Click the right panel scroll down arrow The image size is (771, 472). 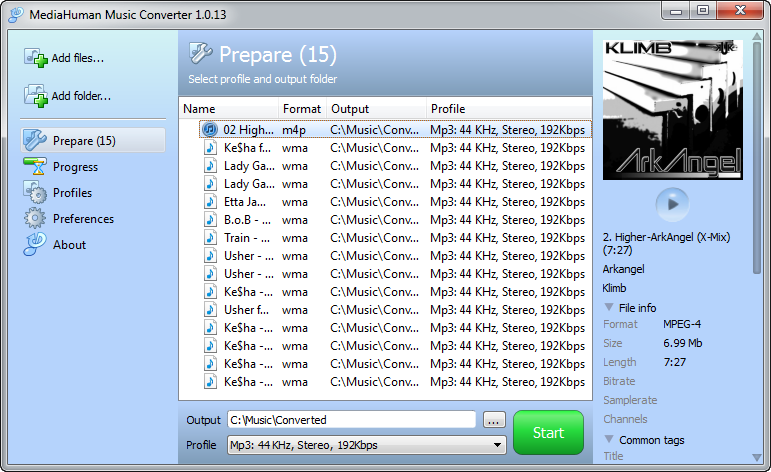tap(757, 457)
